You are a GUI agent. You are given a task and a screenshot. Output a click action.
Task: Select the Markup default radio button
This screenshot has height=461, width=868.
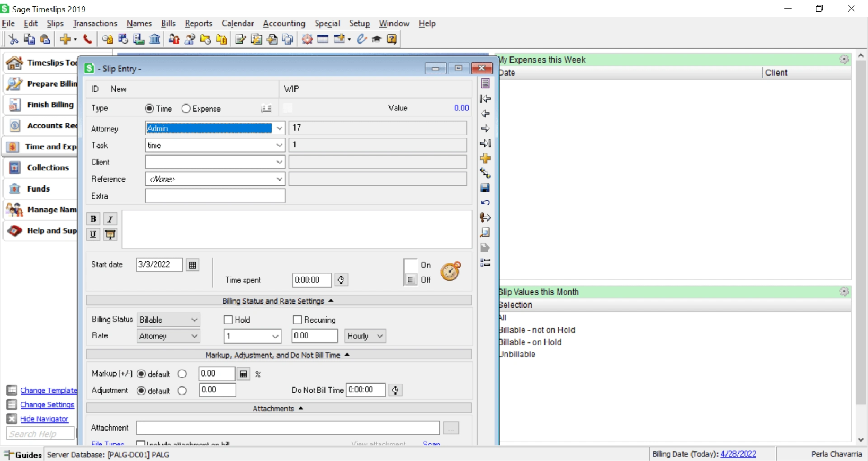coord(142,374)
